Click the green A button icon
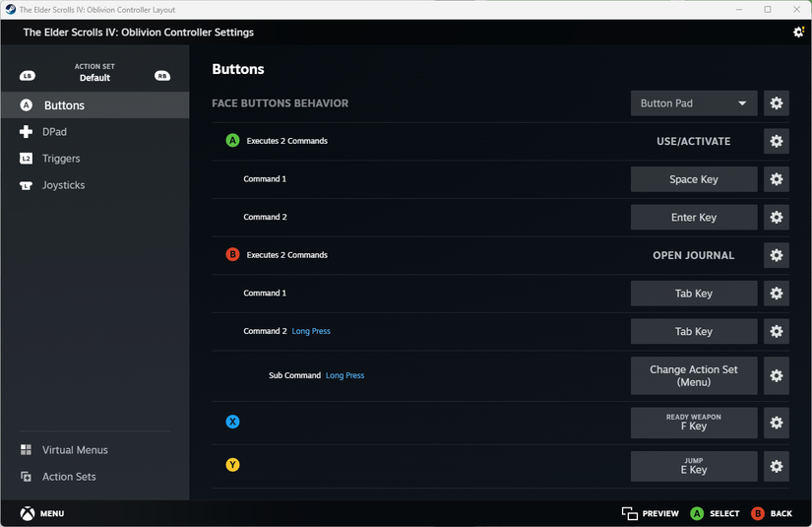This screenshot has height=527, width=812. click(x=232, y=141)
